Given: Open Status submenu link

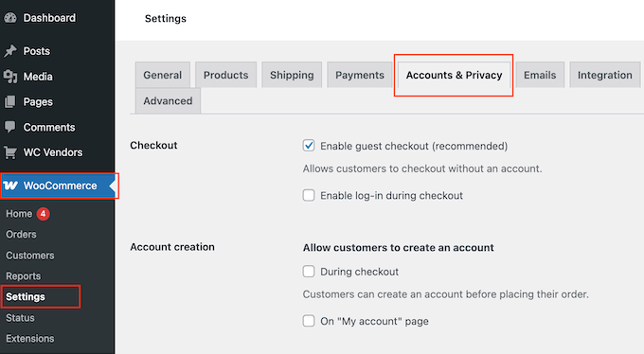Looking at the screenshot, I should pyautogui.click(x=20, y=318).
